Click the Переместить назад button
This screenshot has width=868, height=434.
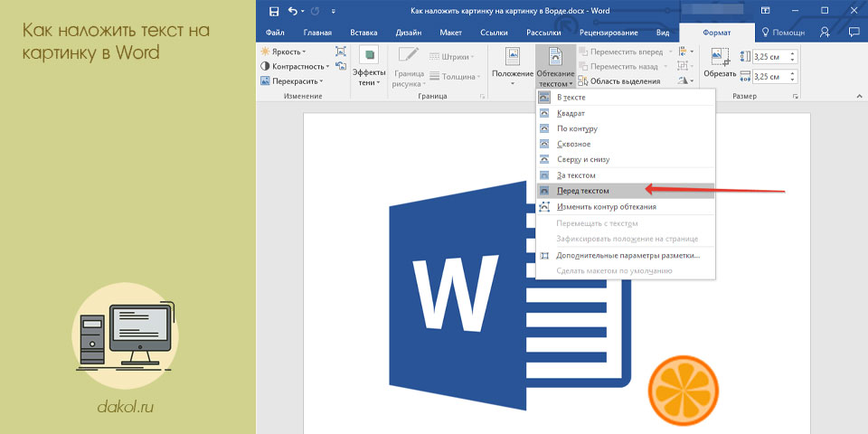(x=624, y=66)
